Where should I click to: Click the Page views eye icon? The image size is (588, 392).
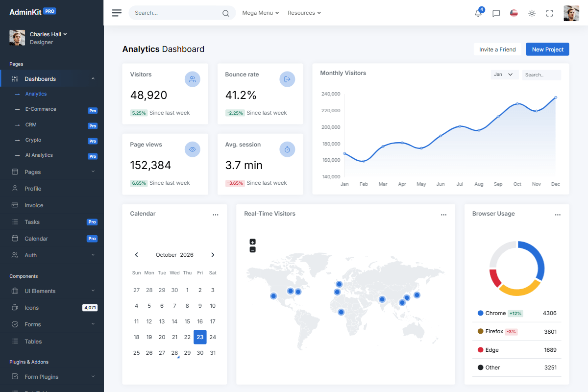click(193, 149)
